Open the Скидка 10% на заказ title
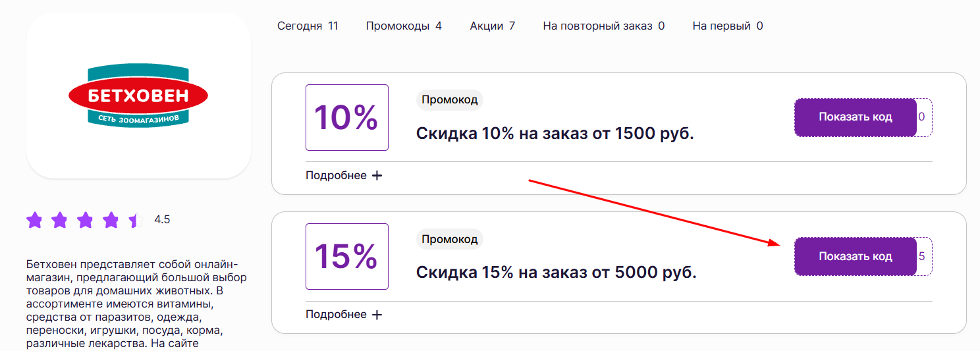 click(555, 134)
